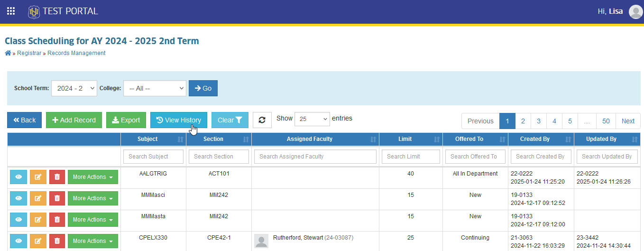Click the Next page button

(x=628, y=121)
